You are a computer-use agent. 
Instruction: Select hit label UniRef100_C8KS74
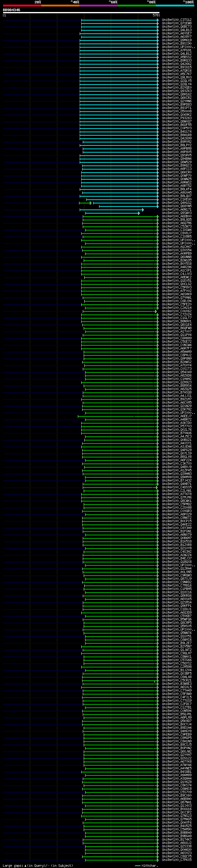176,785
